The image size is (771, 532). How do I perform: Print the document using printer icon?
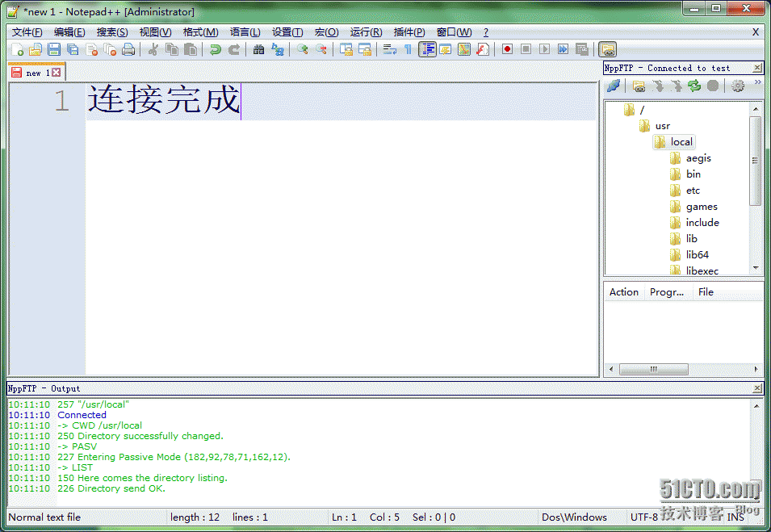pos(128,49)
